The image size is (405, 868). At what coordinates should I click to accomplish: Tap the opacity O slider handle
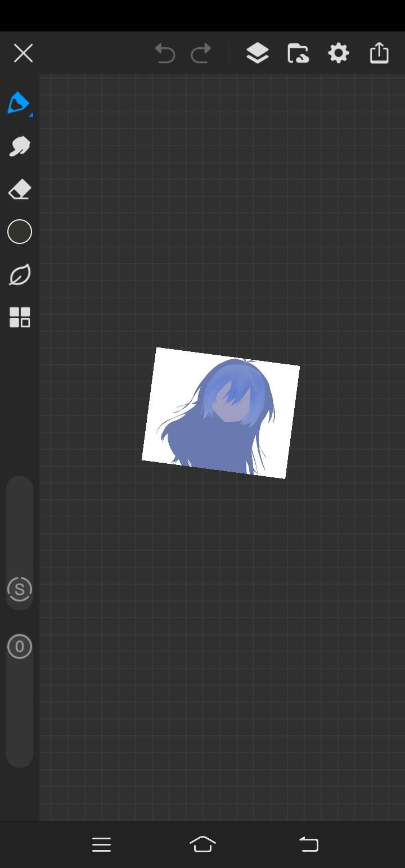(x=20, y=647)
